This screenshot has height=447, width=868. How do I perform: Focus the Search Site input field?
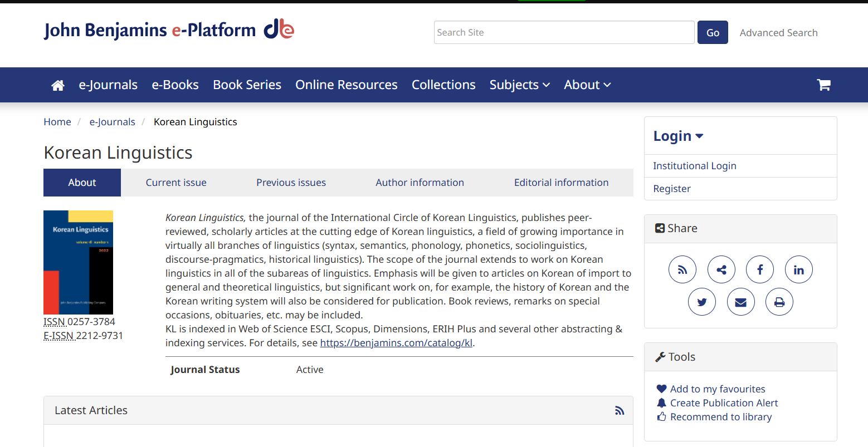tap(564, 32)
